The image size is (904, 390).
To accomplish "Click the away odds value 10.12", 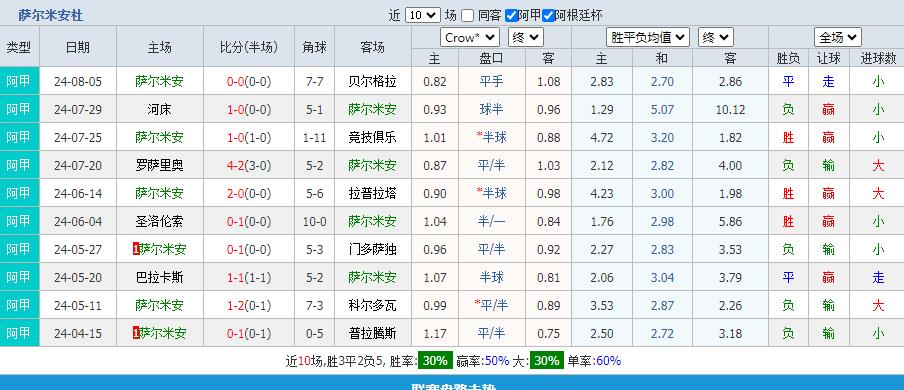I will coord(730,109).
